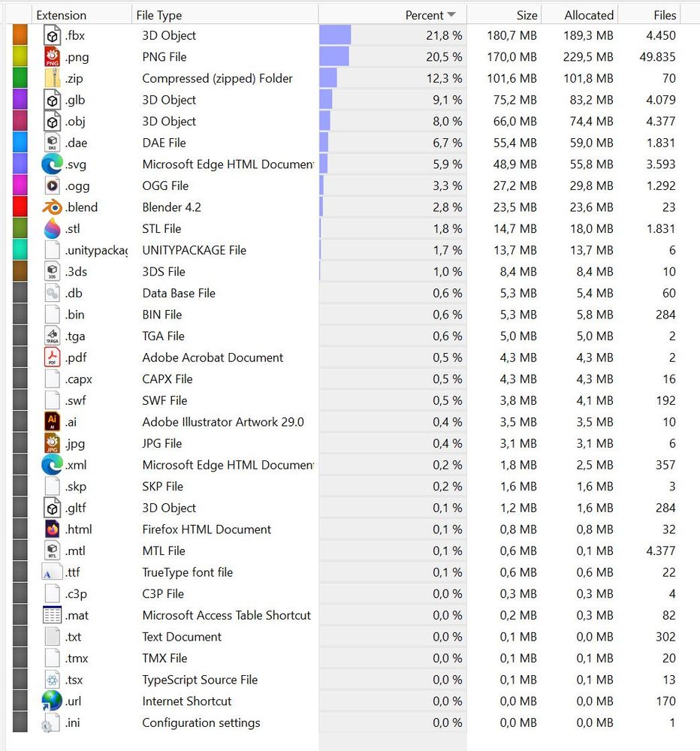The width and height of the screenshot is (700, 751).
Task: Click the 'Internet Shortcut' file type cell
Action: [x=187, y=701]
